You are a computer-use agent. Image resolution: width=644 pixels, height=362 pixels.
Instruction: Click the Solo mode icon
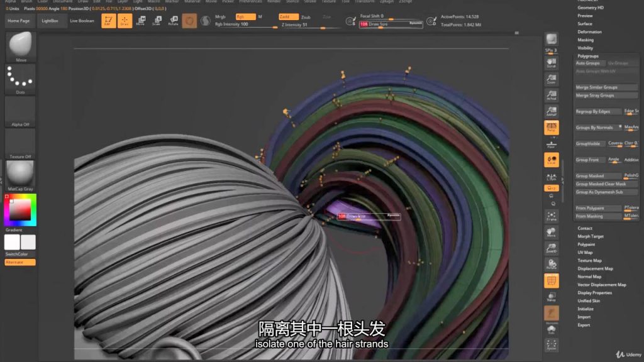(x=551, y=329)
